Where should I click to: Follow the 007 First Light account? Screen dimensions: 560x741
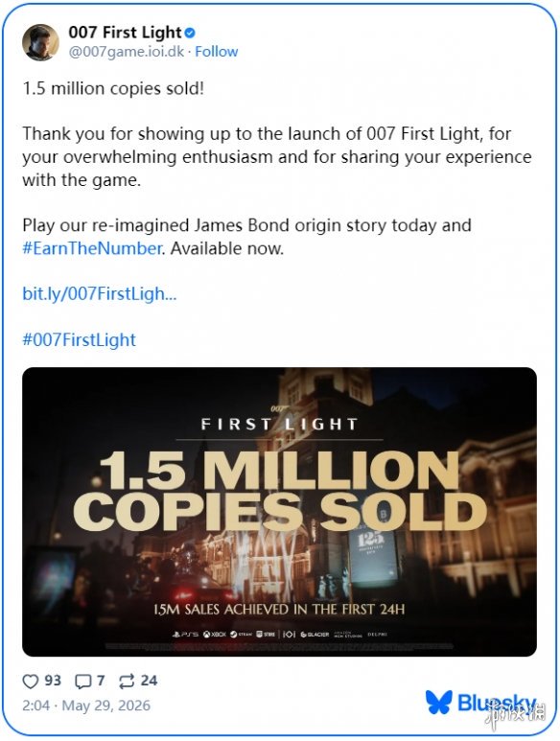click(217, 52)
